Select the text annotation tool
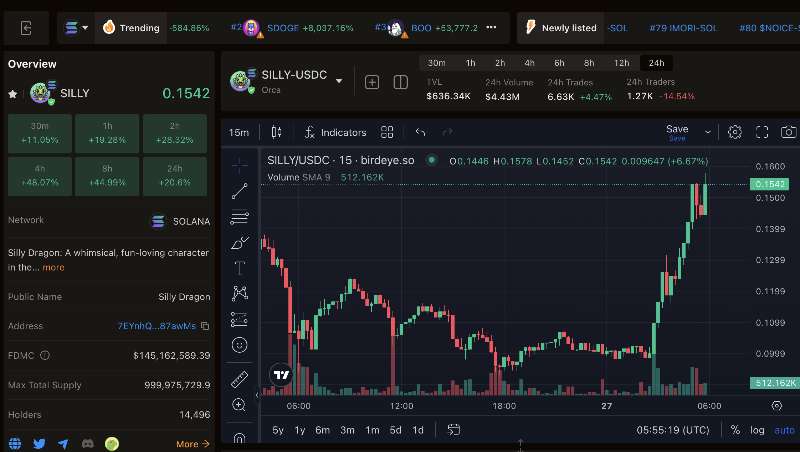Screen dimensions: 800x452 [239, 268]
